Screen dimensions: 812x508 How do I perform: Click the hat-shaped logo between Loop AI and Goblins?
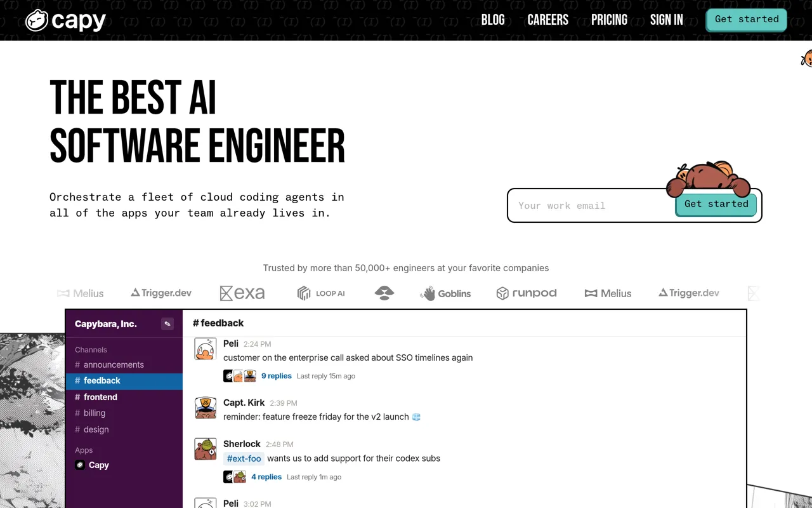(384, 293)
